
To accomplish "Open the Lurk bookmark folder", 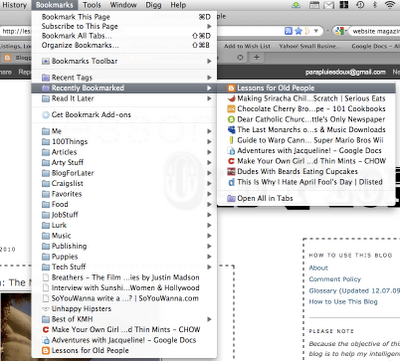I will click(124, 225).
